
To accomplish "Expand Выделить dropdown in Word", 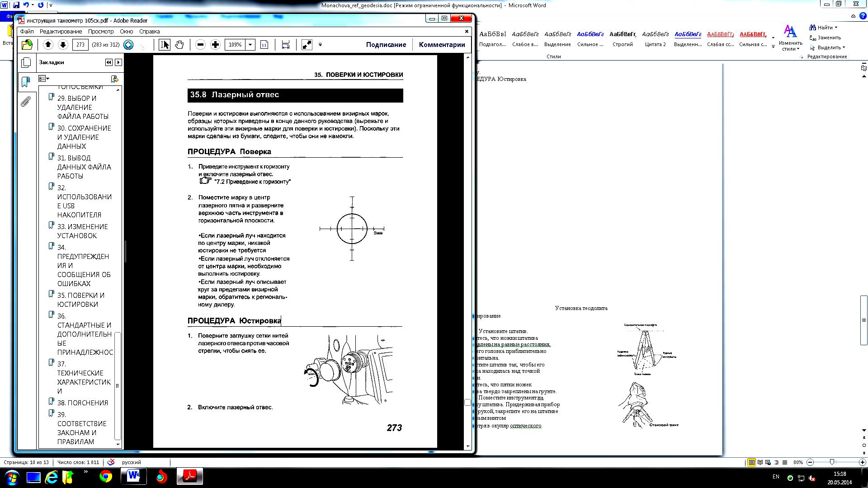I will tap(844, 47).
